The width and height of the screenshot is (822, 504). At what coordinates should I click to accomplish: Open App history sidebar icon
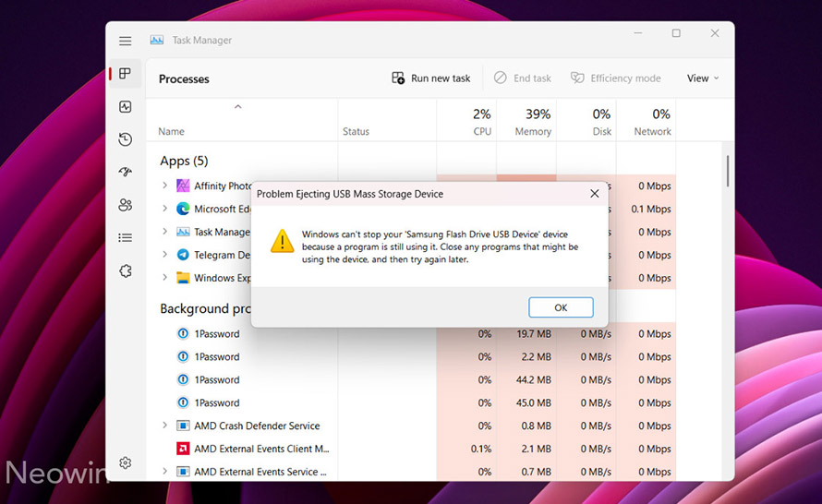[x=125, y=139]
